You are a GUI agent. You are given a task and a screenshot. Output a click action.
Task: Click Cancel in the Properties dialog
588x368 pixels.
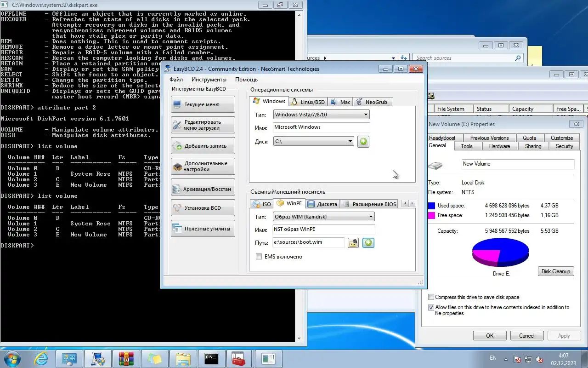click(527, 336)
